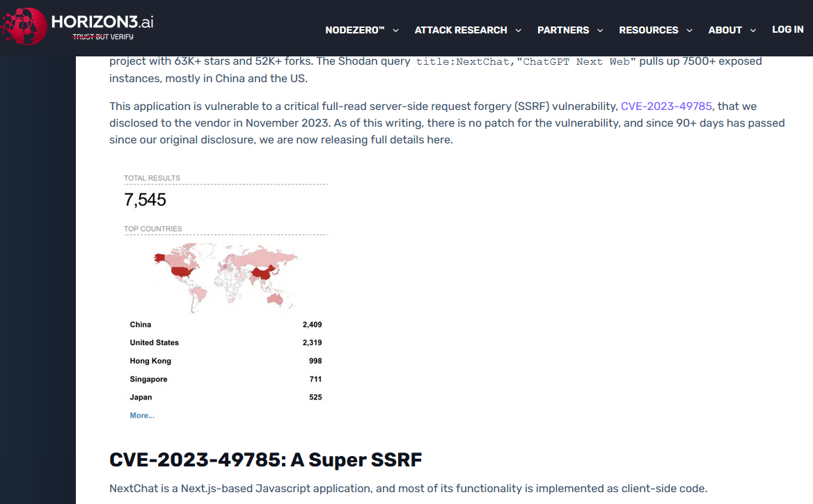Select the ATTACK RESEARCH menu
Screen dimensions: 813x504
(x=460, y=30)
